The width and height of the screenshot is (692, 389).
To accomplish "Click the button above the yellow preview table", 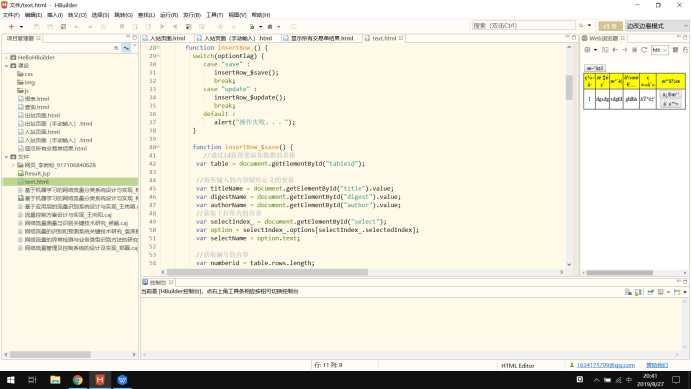I will (594, 68).
